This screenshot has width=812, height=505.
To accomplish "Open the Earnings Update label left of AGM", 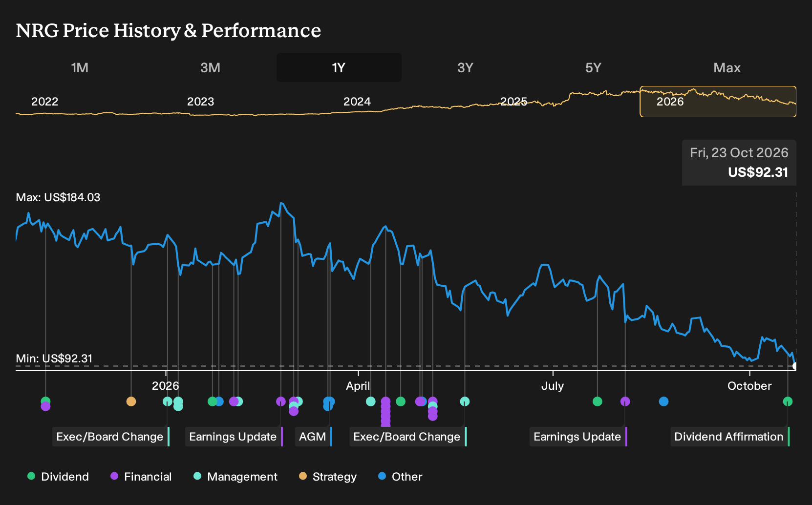I will tap(234, 437).
